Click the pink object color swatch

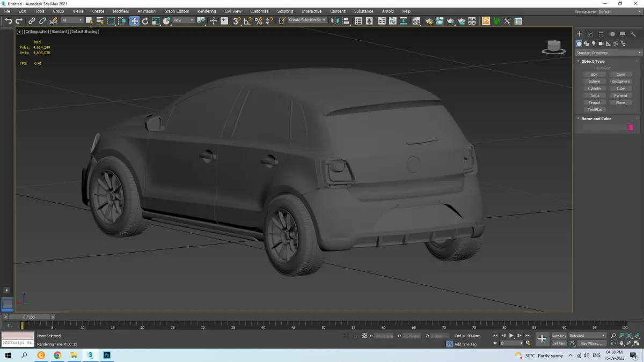(631, 127)
